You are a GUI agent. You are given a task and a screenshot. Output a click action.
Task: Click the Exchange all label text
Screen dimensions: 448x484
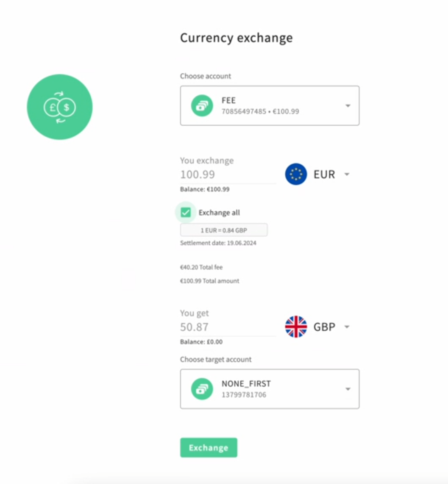[x=219, y=212]
